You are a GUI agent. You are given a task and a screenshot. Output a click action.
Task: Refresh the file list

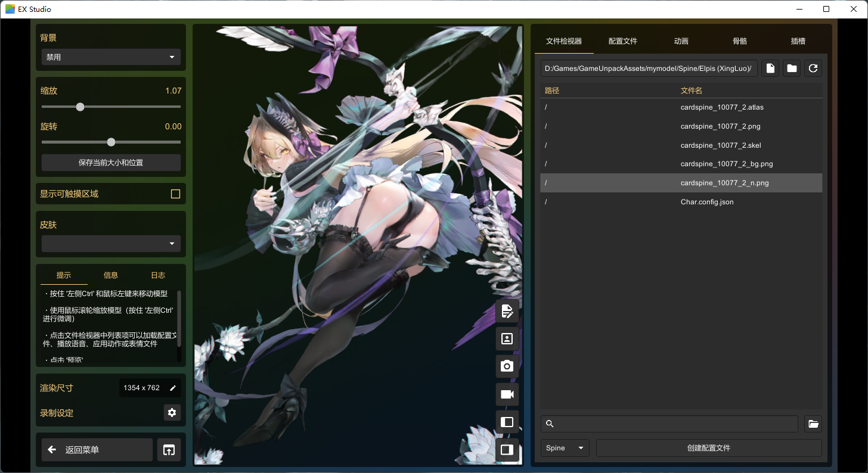click(x=813, y=69)
